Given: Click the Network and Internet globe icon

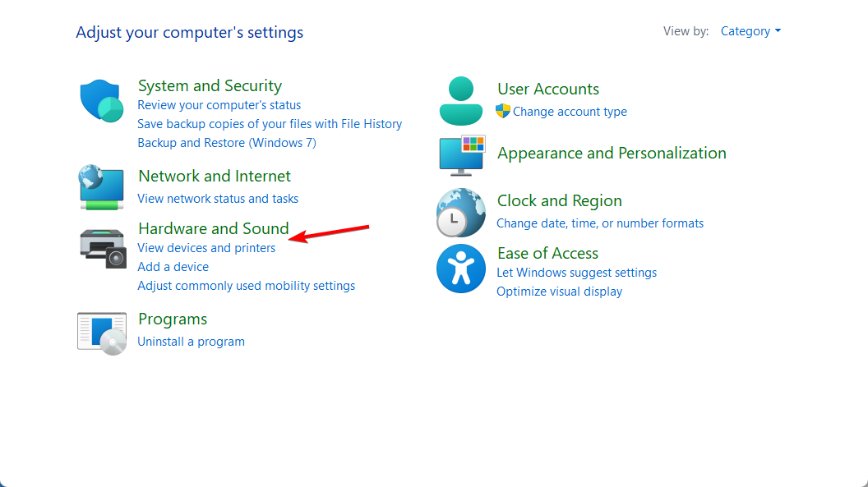Looking at the screenshot, I should click(101, 187).
